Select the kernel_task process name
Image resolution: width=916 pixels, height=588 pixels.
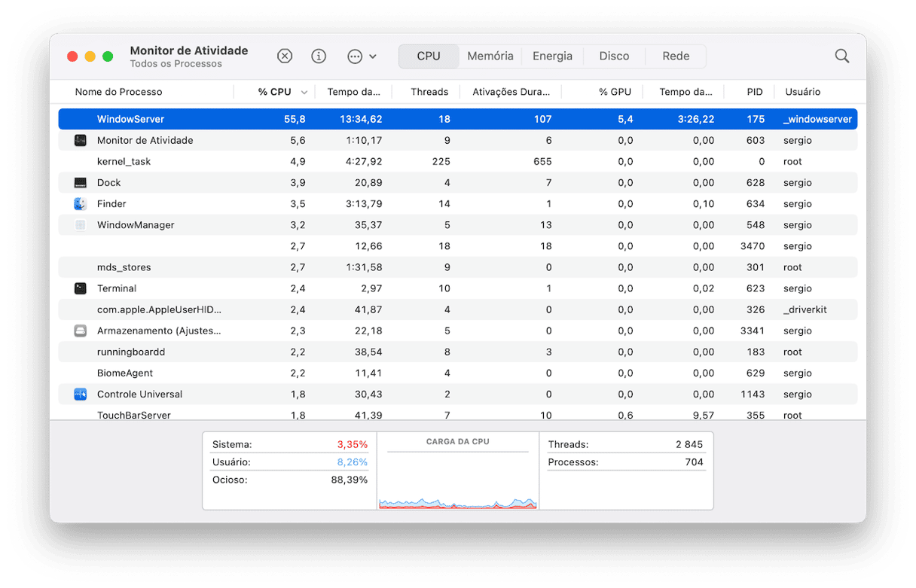(x=124, y=162)
